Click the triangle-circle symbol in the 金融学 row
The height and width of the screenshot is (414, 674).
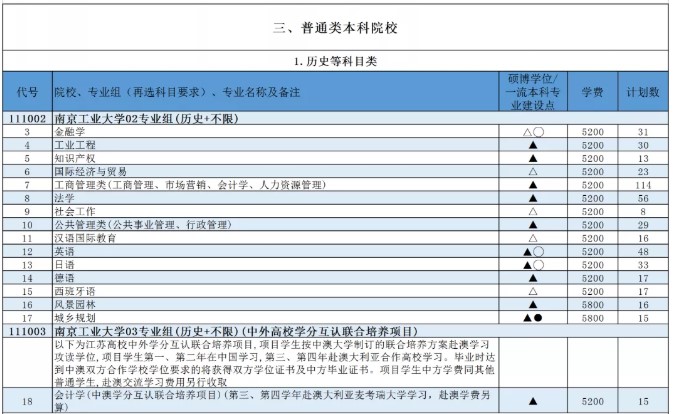[533, 131]
